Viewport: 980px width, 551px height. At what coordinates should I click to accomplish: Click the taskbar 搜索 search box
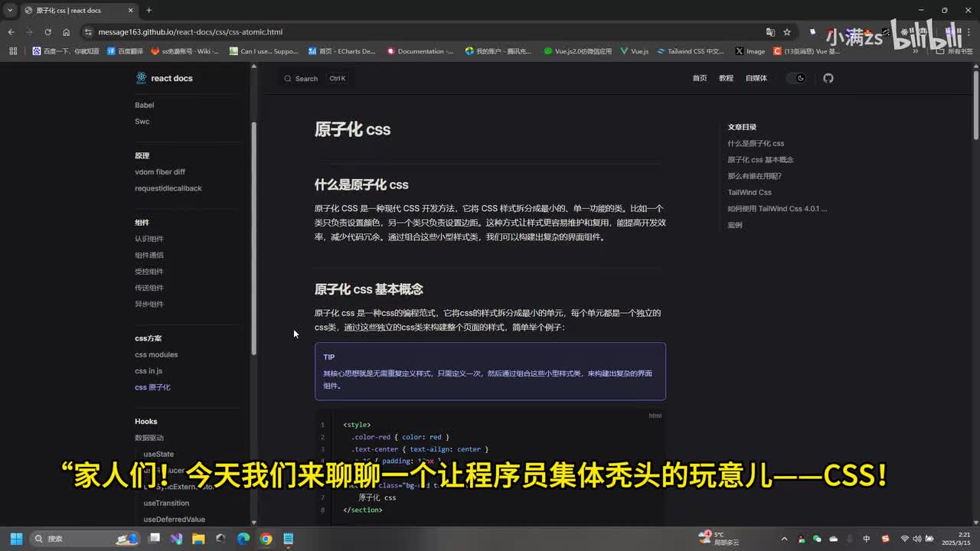click(x=86, y=539)
